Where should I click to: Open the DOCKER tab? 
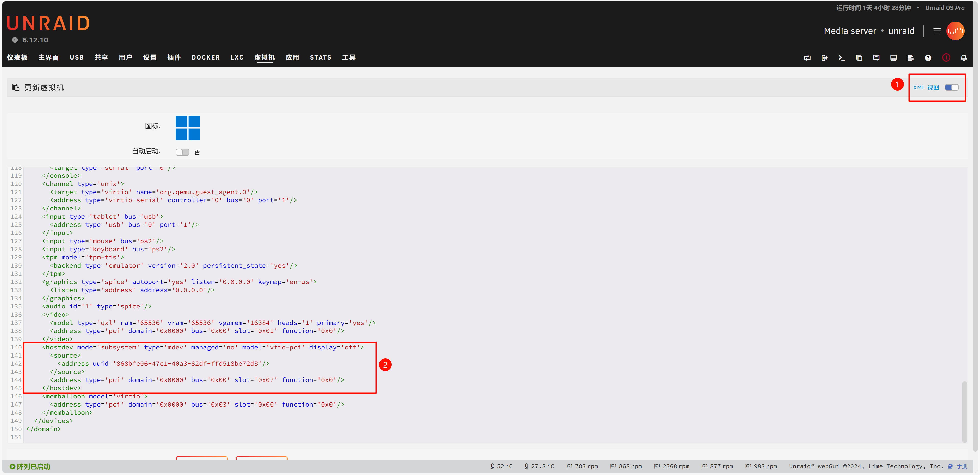tap(205, 57)
